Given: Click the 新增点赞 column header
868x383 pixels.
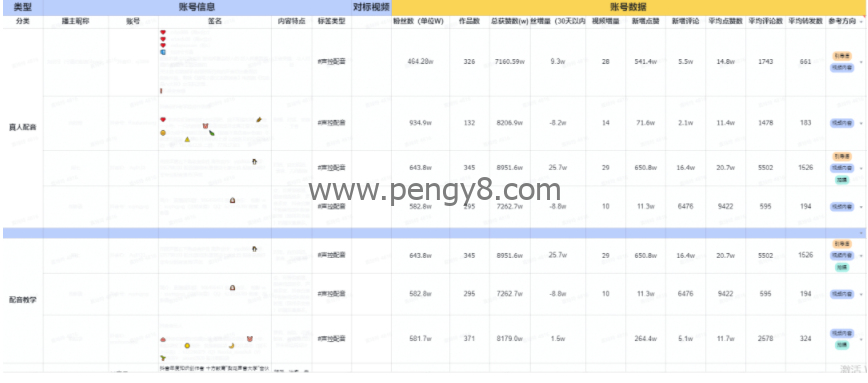Looking at the screenshot, I should [645, 22].
